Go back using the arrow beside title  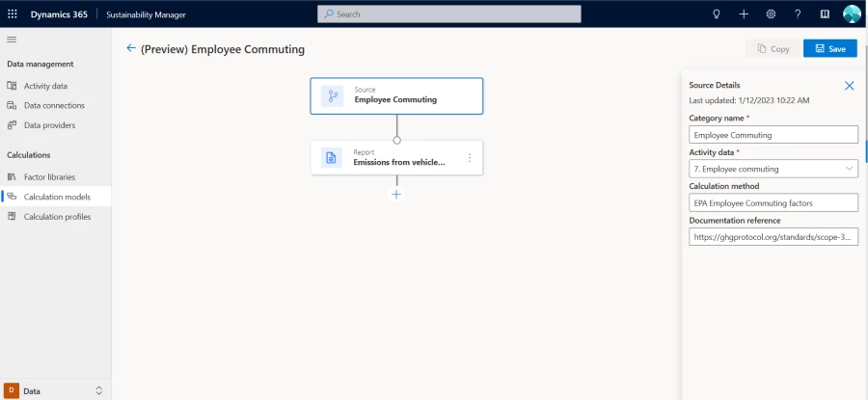130,48
